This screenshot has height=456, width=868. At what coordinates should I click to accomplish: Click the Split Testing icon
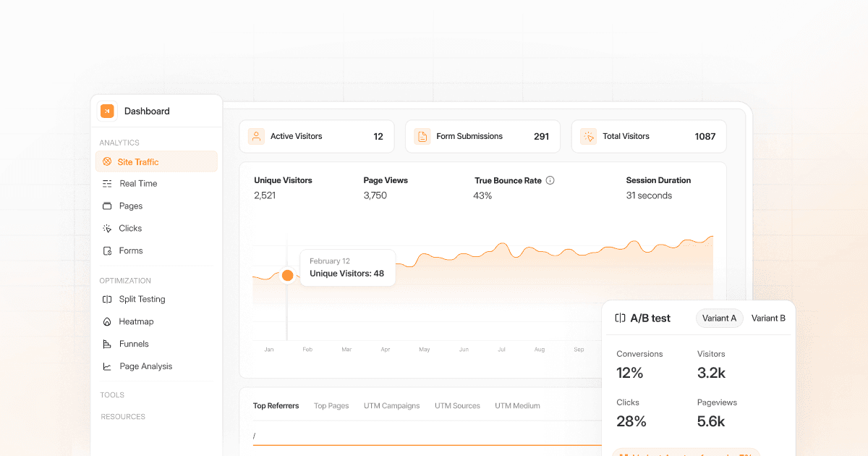tap(107, 299)
